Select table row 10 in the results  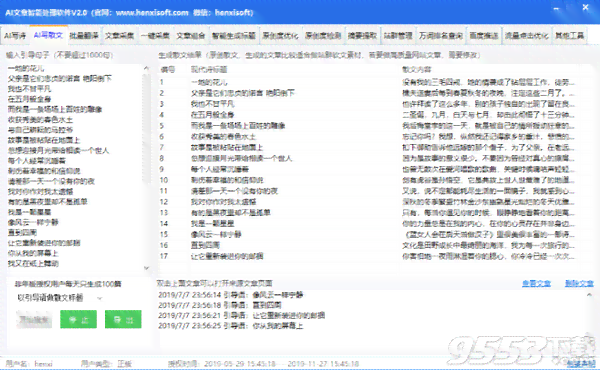368,180
